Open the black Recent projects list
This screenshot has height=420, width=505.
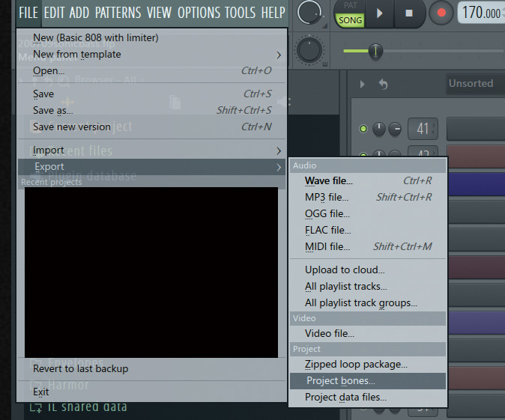pyautogui.click(x=151, y=273)
